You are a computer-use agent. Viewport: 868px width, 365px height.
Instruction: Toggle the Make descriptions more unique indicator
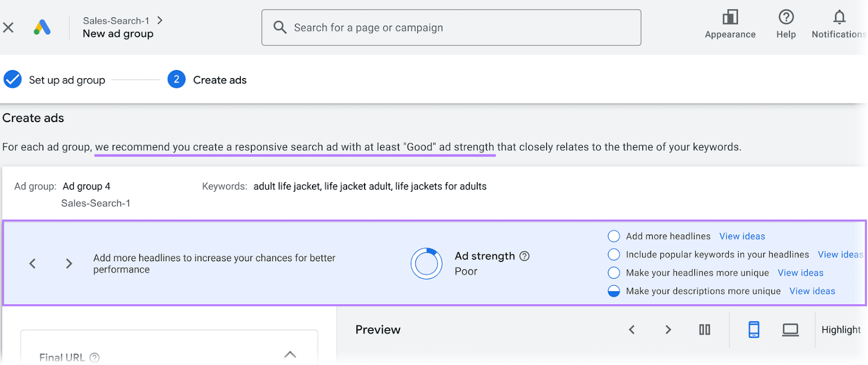pyautogui.click(x=614, y=291)
